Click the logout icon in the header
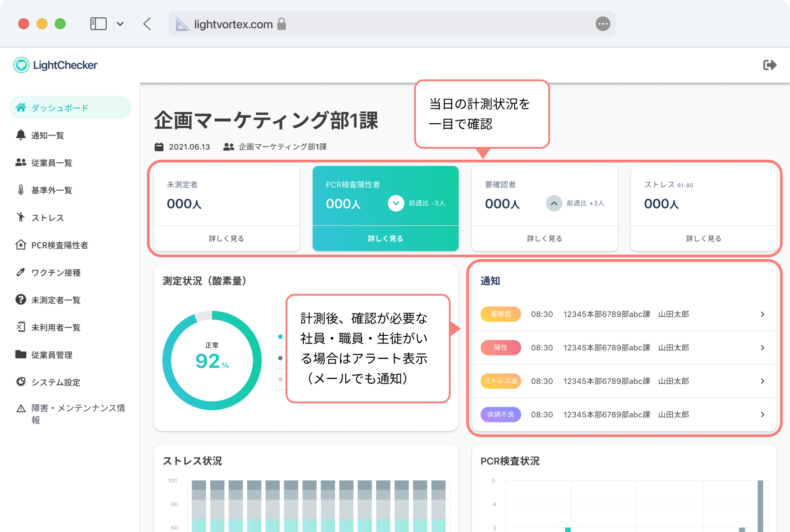 point(769,65)
